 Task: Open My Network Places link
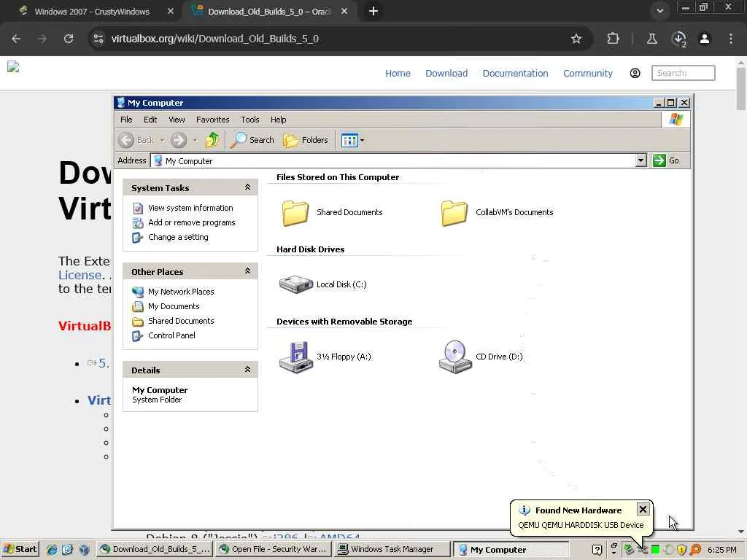pyautogui.click(x=181, y=292)
